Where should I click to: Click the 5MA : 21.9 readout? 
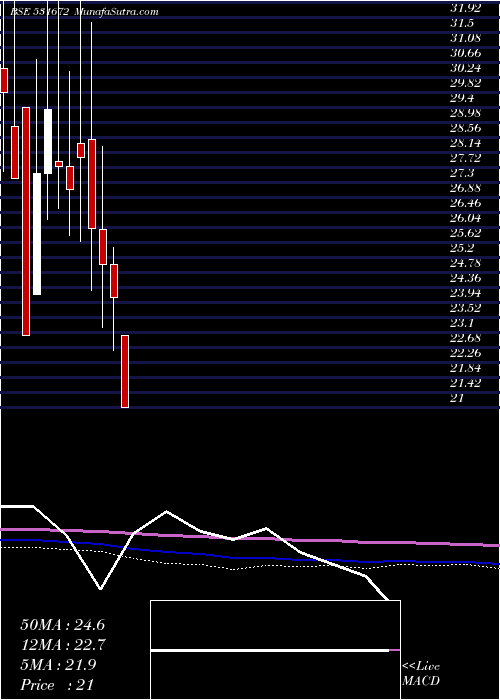pos(58,665)
